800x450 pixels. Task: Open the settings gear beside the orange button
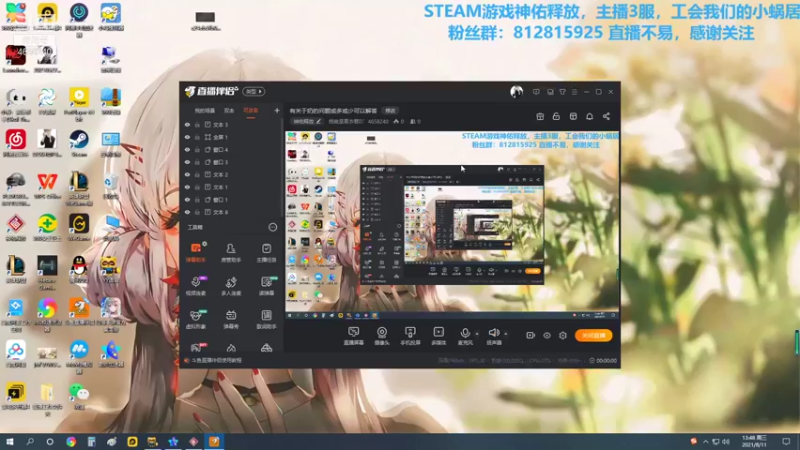tap(563, 335)
